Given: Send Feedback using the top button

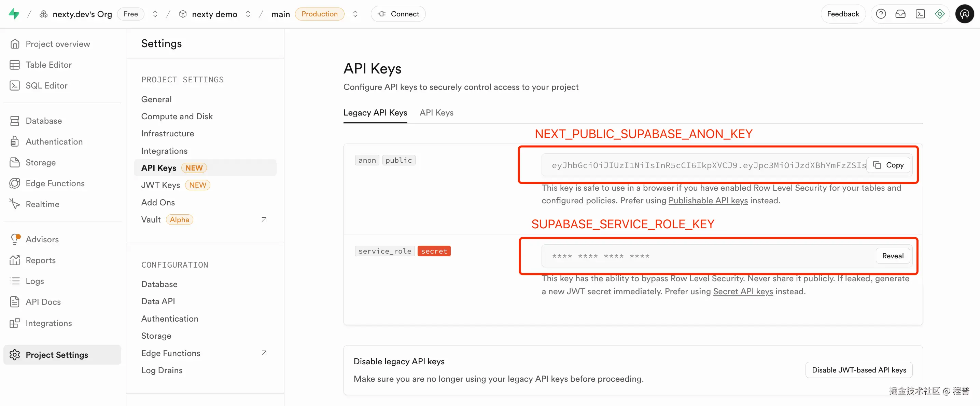Looking at the screenshot, I should coord(843,13).
